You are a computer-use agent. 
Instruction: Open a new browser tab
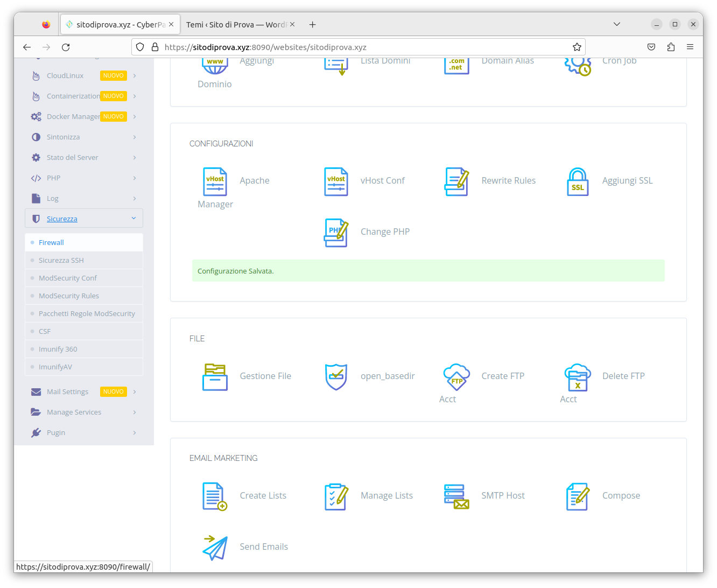click(313, 25)
